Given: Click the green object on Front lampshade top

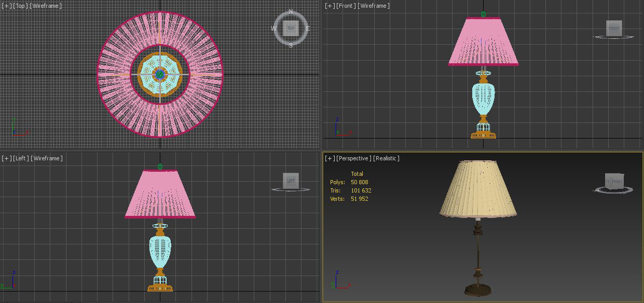Looking at the screenshot, I should pyautogui.click(x=483, y=14).
